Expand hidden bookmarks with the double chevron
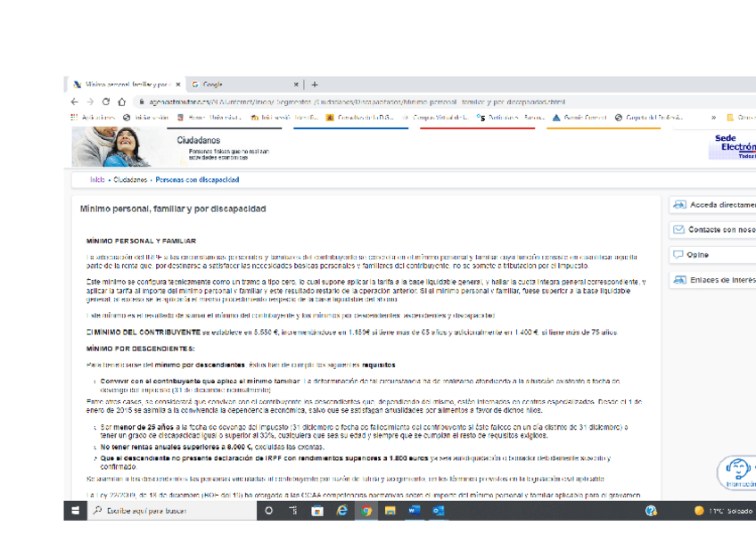 click(713, 117)
